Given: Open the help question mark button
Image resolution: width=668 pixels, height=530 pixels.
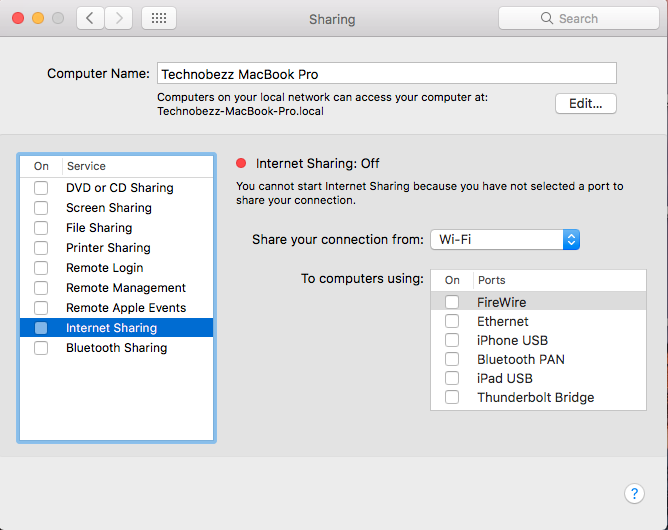Looking at the screenshot, I should (634, 493).
